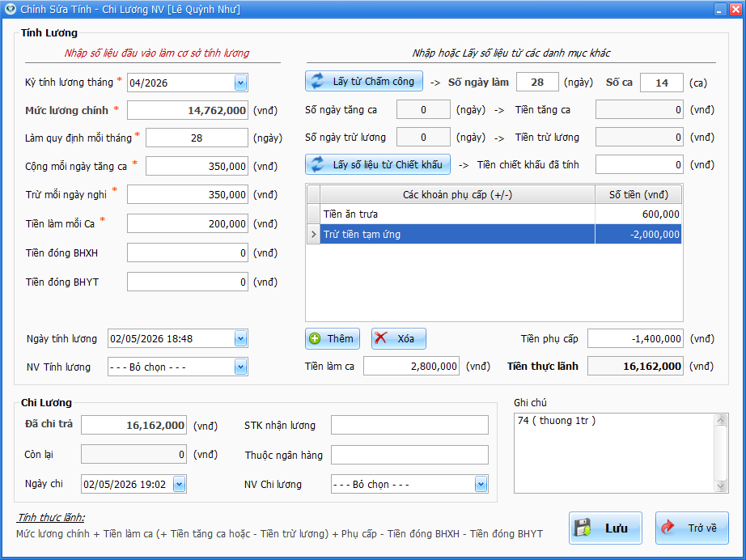Click the "Lấy số liệu từ Chiết khấu" button
Viewport: 746px width, 560px height.
coord(378,164)
